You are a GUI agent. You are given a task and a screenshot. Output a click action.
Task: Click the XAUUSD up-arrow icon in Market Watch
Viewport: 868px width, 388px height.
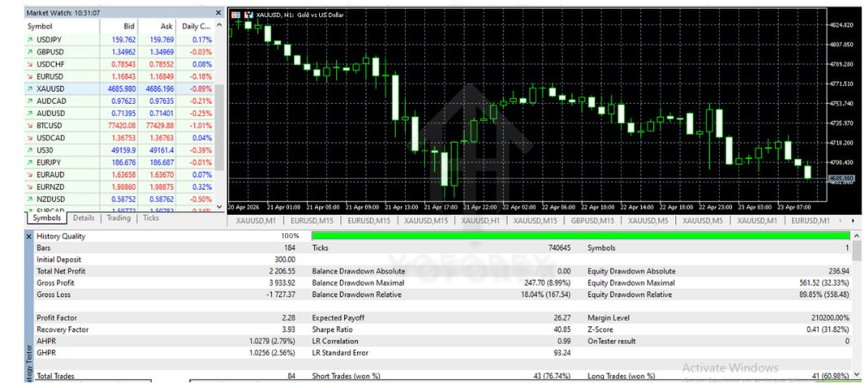click(29, 88)
